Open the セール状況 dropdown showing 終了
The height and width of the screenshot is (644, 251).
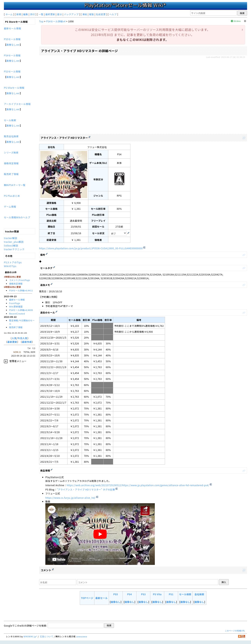click(118, 233)
